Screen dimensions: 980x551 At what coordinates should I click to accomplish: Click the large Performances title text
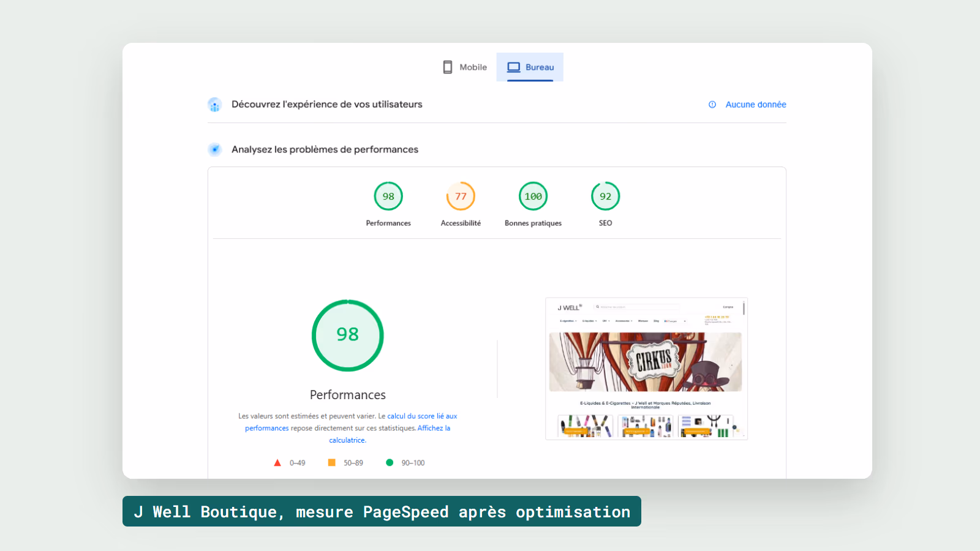[347, 395]
